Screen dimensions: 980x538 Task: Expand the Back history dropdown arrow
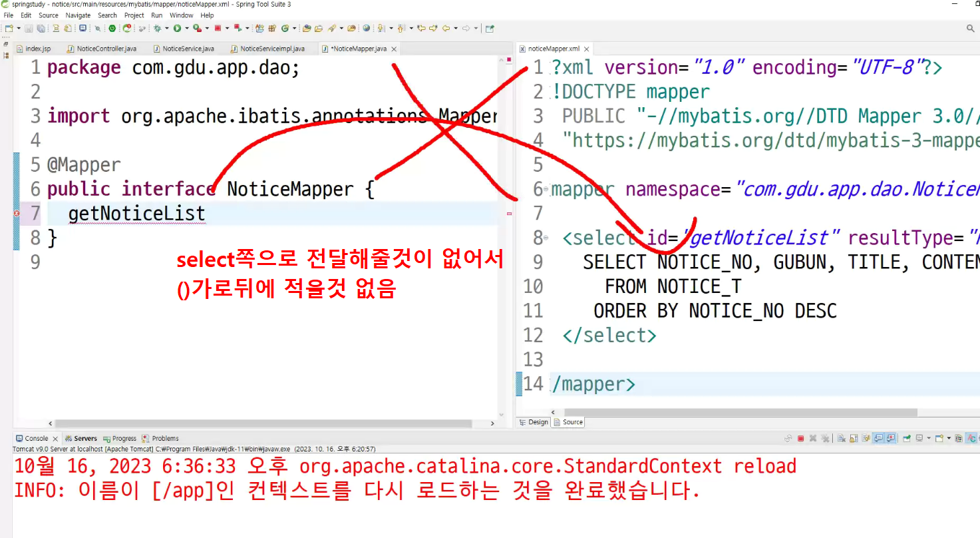point(456,29)
